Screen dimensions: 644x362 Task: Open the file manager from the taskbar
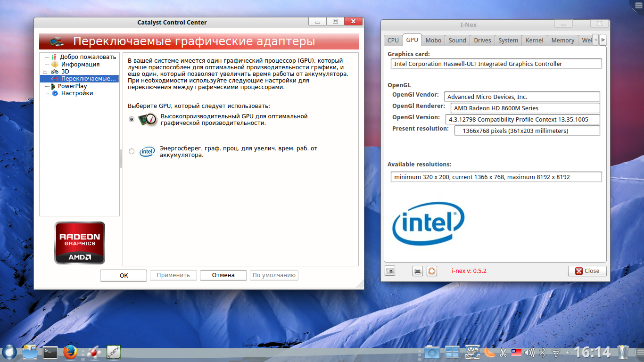click(x=30, y=352)
